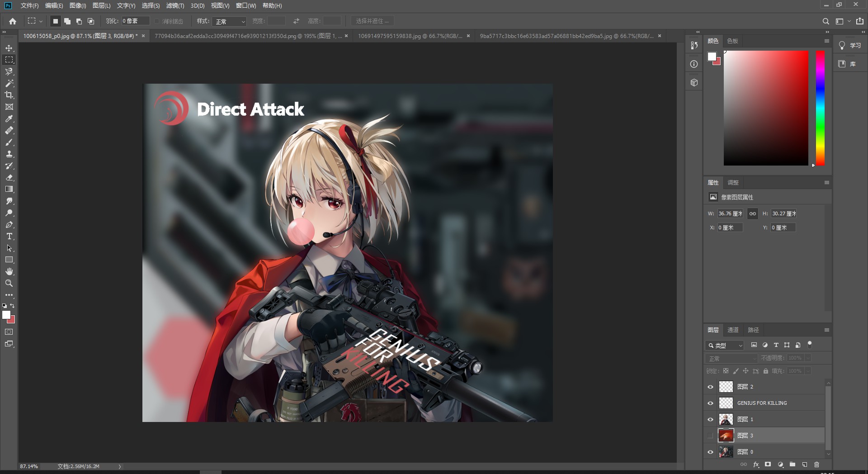Switch to 10691497595159838.jpg document tab
The height and width of the screenshot is (474, 868).
410,36
